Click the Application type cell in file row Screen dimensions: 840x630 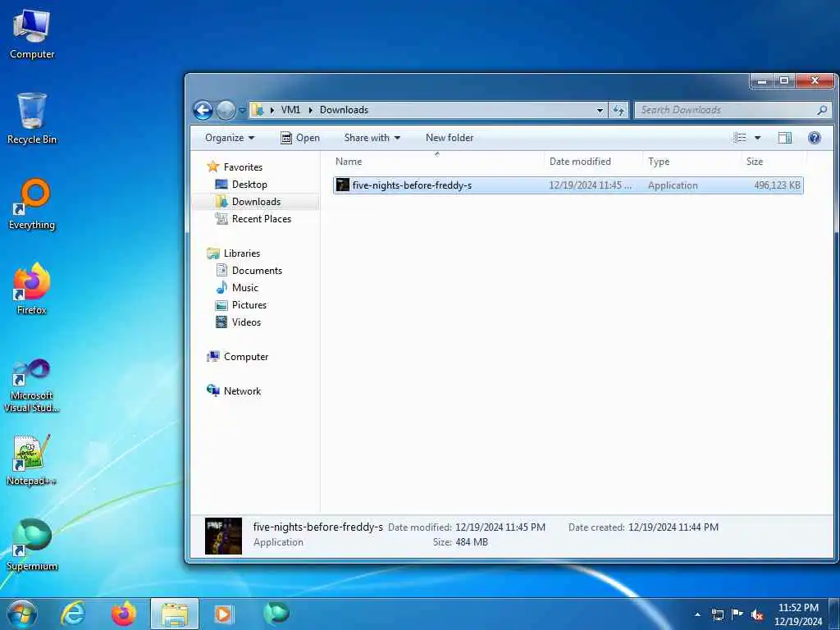(x=673, y=185)
